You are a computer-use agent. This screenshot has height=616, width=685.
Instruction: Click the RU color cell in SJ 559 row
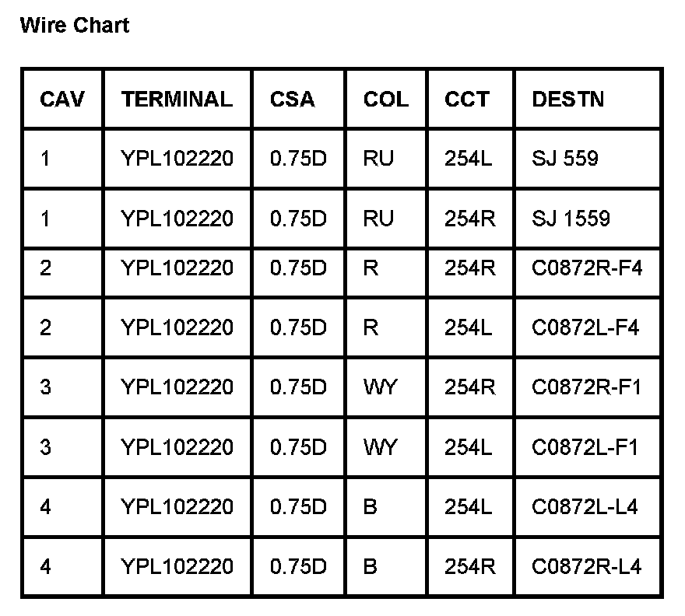(x=378, y=159)
